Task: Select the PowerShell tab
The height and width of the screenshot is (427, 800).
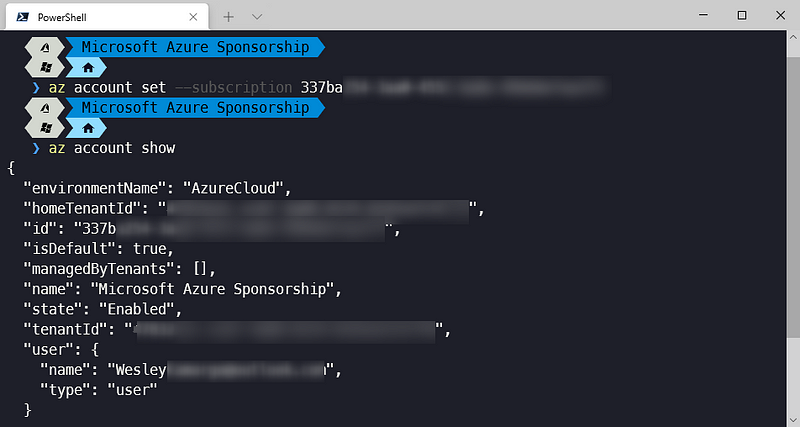Action: pyautogui.click(x=90, y=16)
